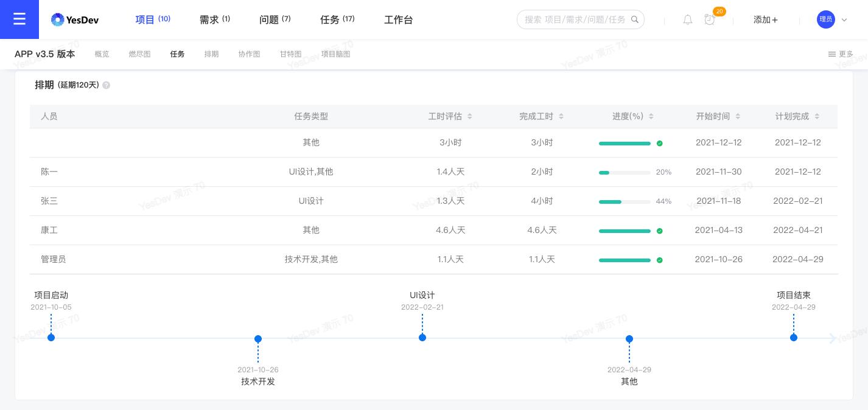The height and width of the screenshot is (410, 868).
Task: Open the hamburger menu icon
Action: [19, 19]
